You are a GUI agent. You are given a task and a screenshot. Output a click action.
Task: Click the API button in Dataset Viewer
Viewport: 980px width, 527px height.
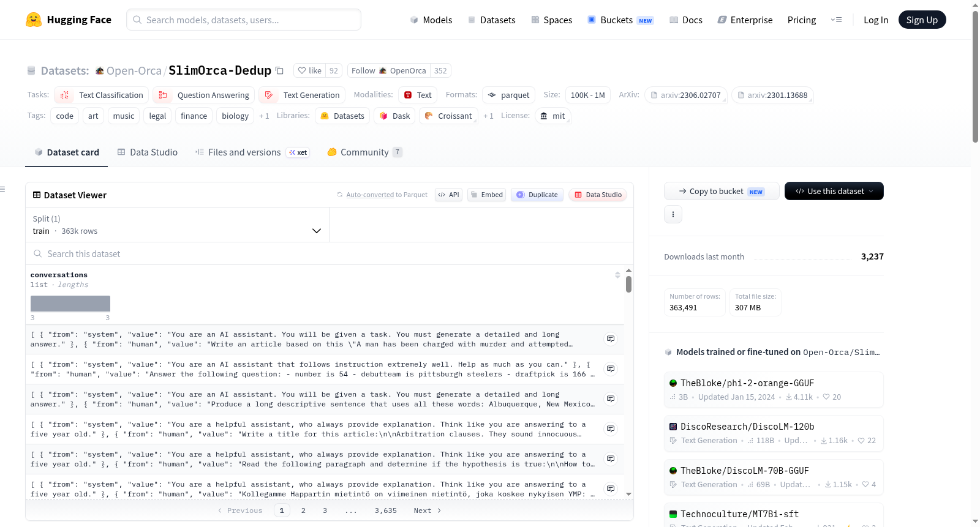(x=448, y=195)
